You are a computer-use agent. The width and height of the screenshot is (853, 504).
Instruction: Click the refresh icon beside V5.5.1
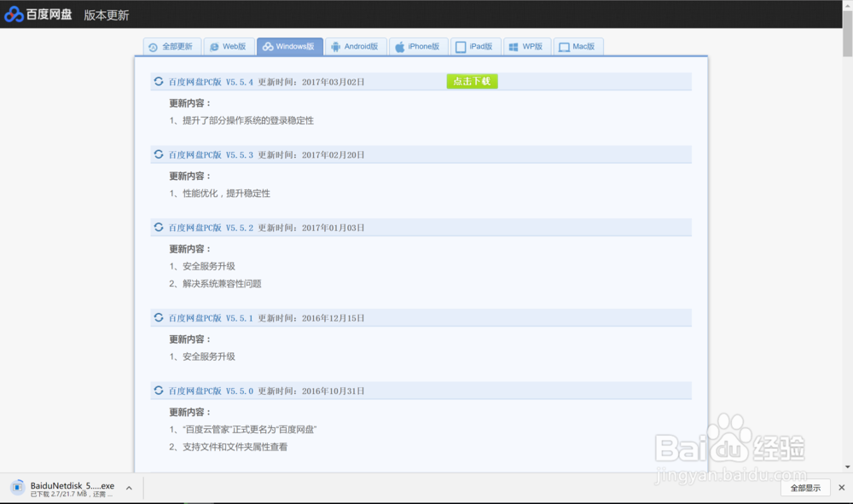tap(159, 317)
